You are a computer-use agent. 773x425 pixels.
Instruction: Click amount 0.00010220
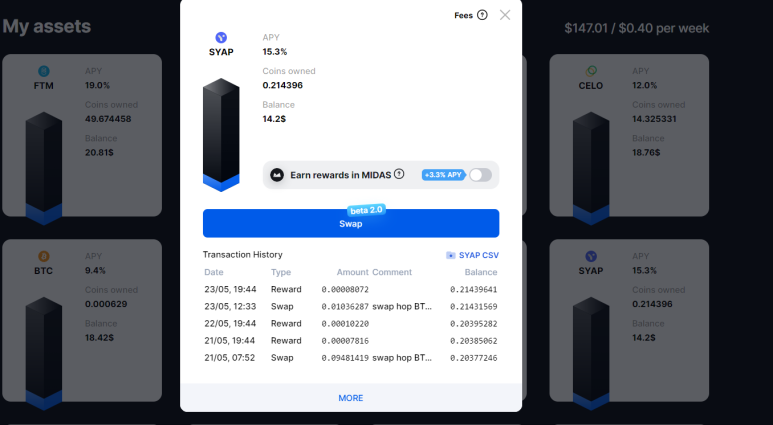point(345,324)
